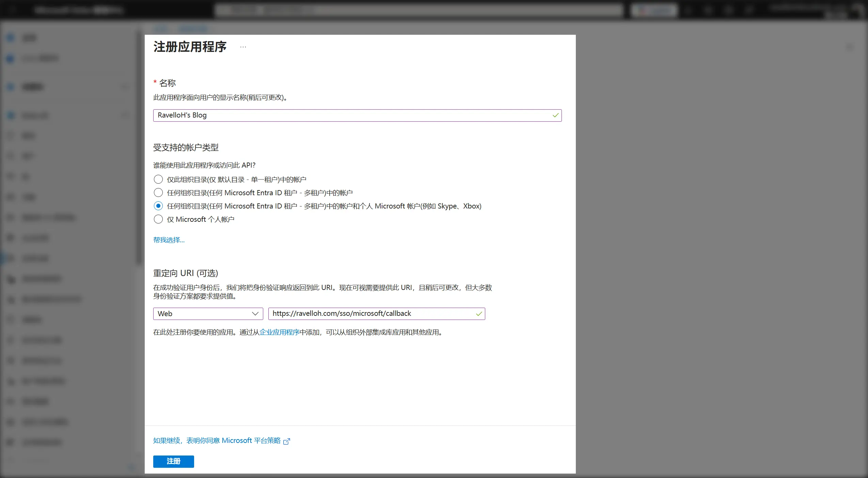Open the Web platform type dropdown
The width and height of the screenshot is (868, 478).
208,314
